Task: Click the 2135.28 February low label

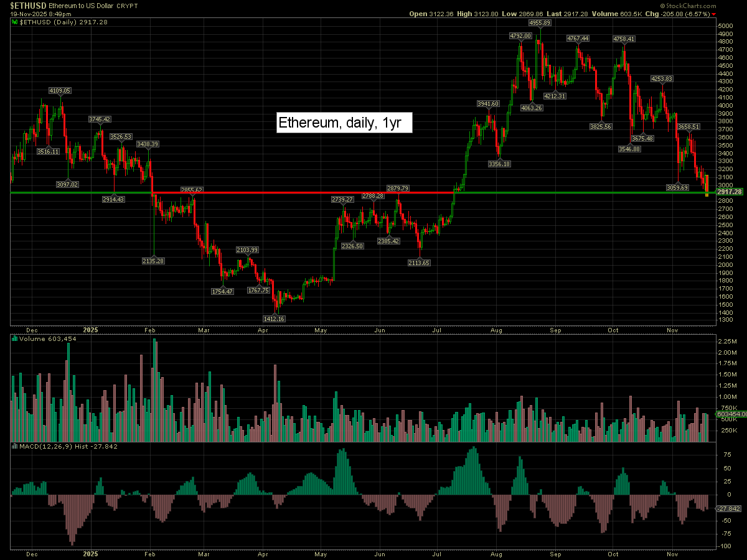Action: (x=153, y=261)
